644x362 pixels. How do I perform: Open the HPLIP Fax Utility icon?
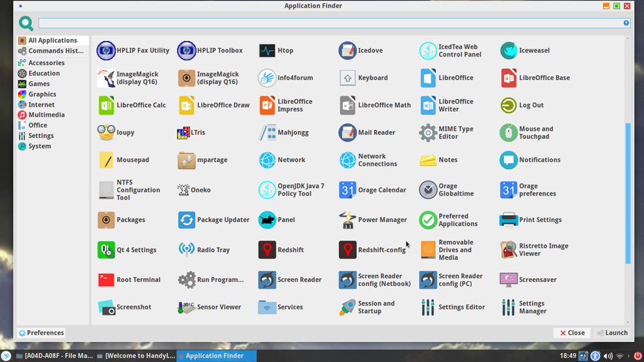(106, 51)
